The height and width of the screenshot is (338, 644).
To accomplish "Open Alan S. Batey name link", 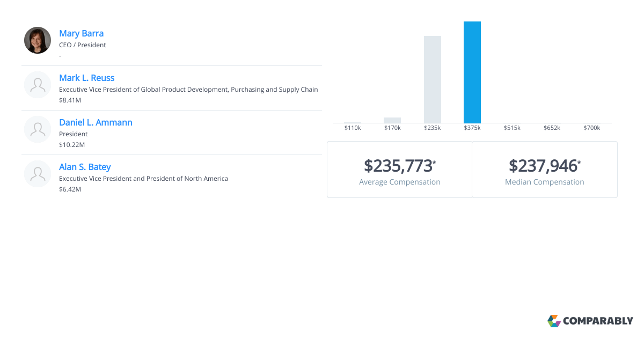I will [x=85, y=167].
